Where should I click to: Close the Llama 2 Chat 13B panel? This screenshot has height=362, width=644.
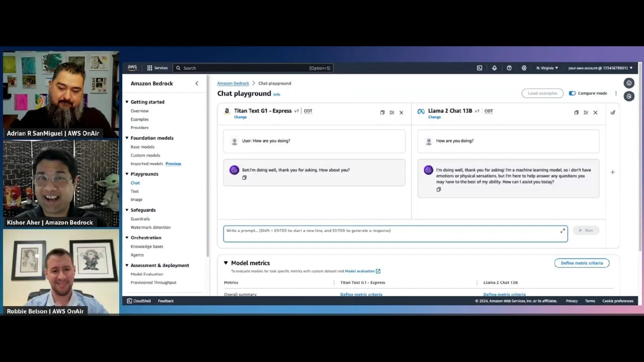coord(595,113)
